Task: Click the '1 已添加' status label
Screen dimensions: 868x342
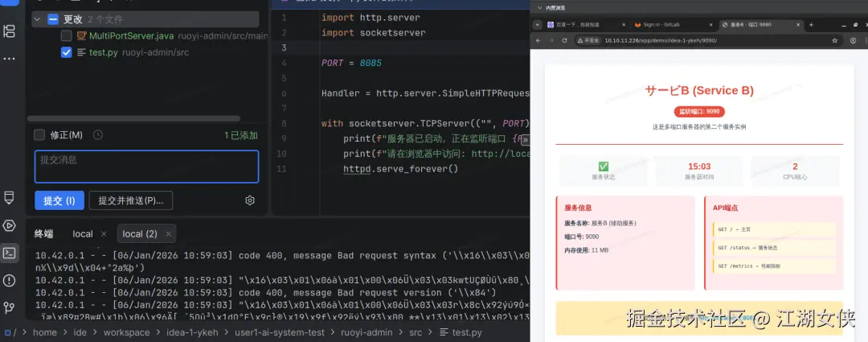Action: coord(241,135)
